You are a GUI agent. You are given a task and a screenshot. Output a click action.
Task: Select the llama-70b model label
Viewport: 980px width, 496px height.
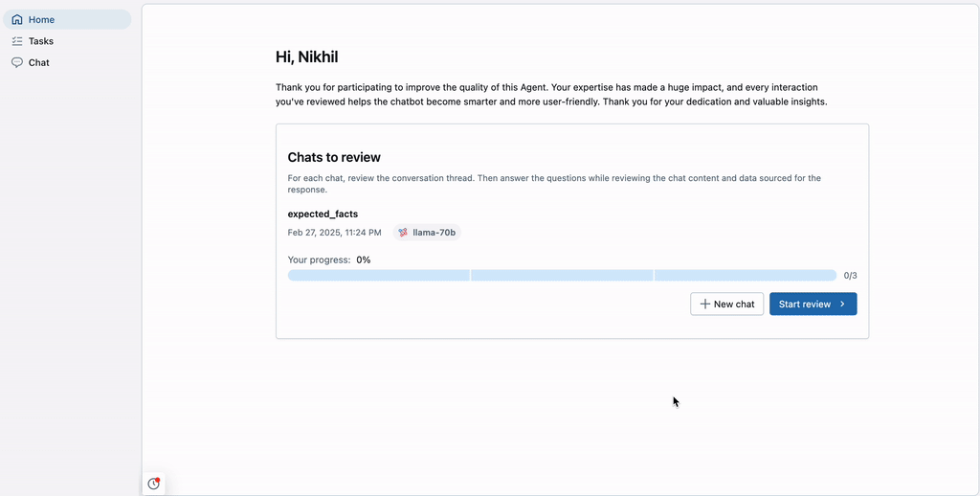pyautogui.click(x=434, y=233)
